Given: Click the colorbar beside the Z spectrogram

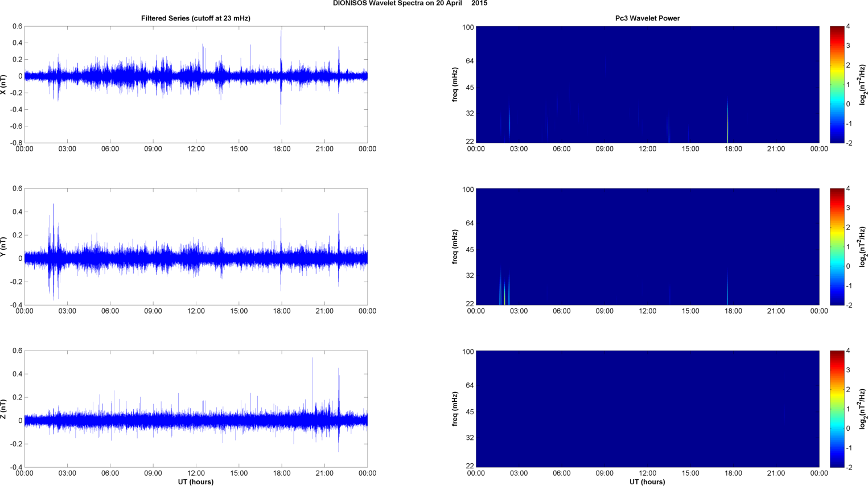Looking at the screenshot, I should (x=837, y=409).
